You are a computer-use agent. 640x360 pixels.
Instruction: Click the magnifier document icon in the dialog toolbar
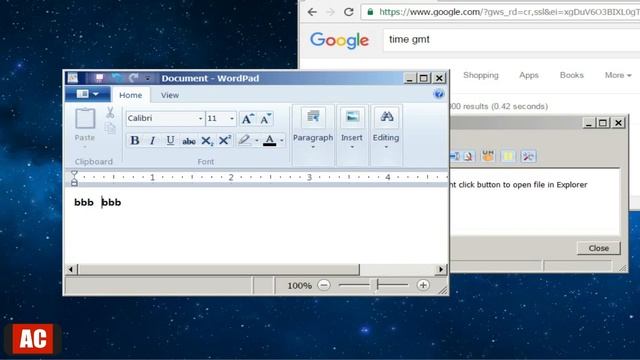point(468,156)
